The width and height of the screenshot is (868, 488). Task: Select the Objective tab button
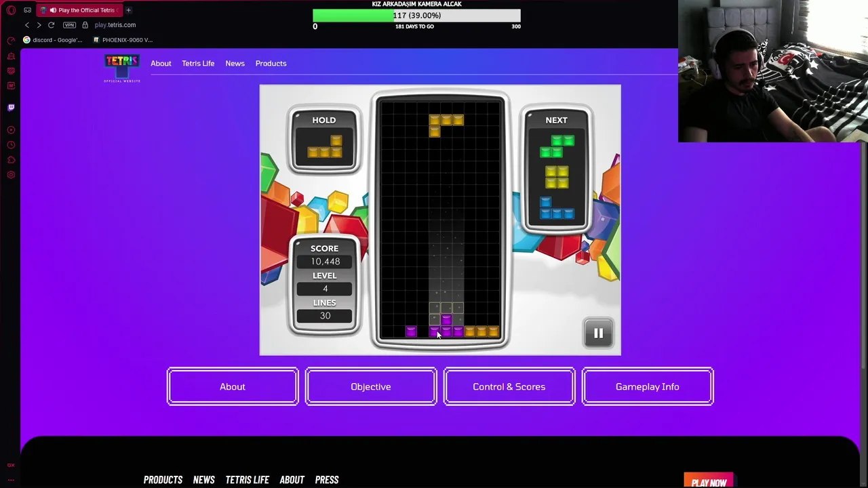[371, 386]
